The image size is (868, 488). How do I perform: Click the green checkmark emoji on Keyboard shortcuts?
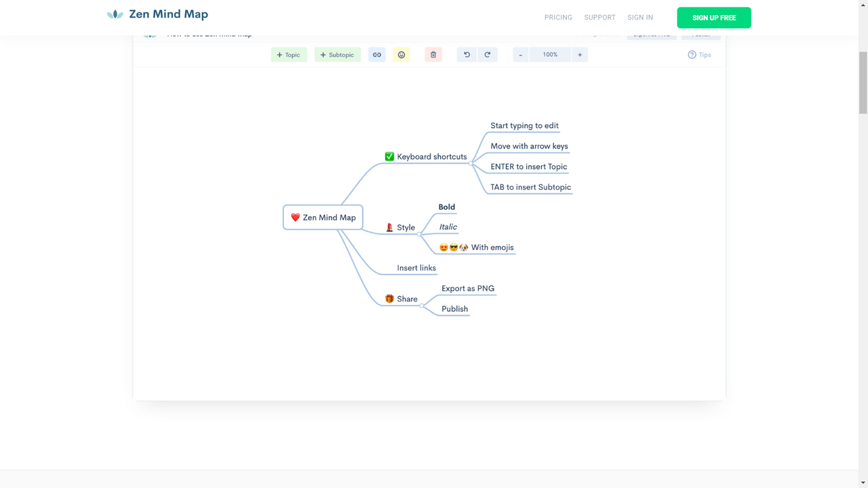[389, 157]
